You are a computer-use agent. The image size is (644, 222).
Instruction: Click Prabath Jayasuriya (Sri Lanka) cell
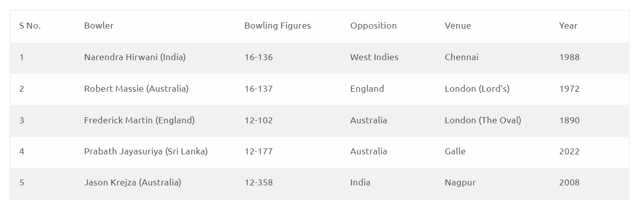146,151
